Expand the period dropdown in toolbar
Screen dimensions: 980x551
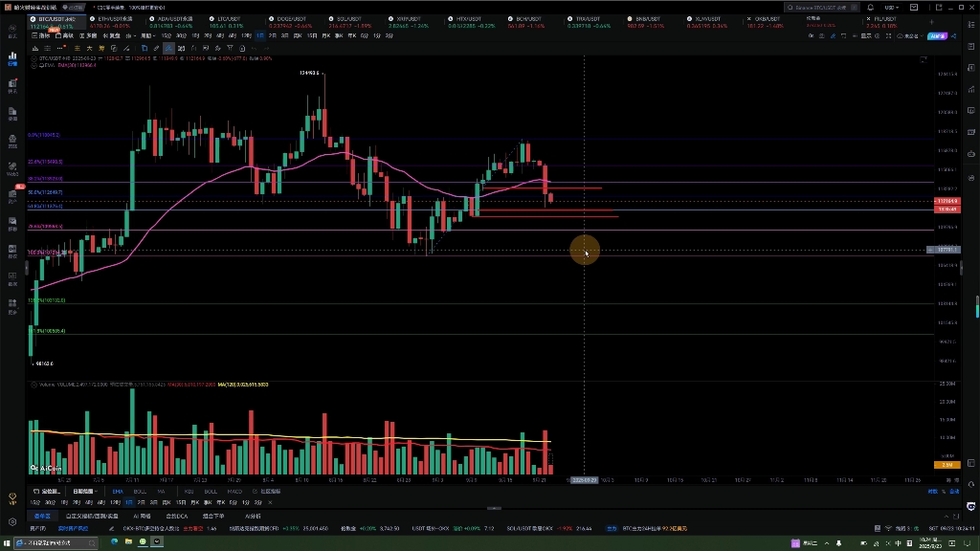[147, 35]
